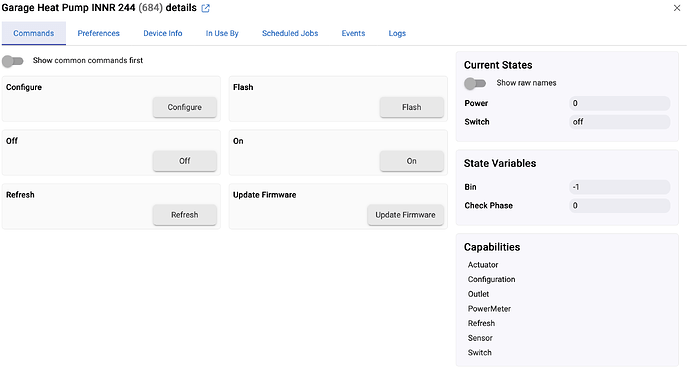Screen dimensions: 689x390
Task: Click the 'State Variables' heading
Action: tap(500, 163)
